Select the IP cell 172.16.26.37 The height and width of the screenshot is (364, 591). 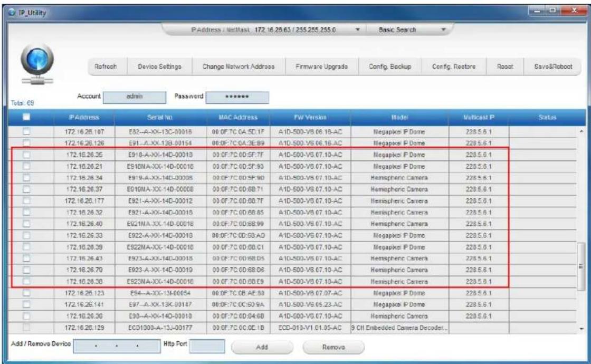tap(84, 189)
